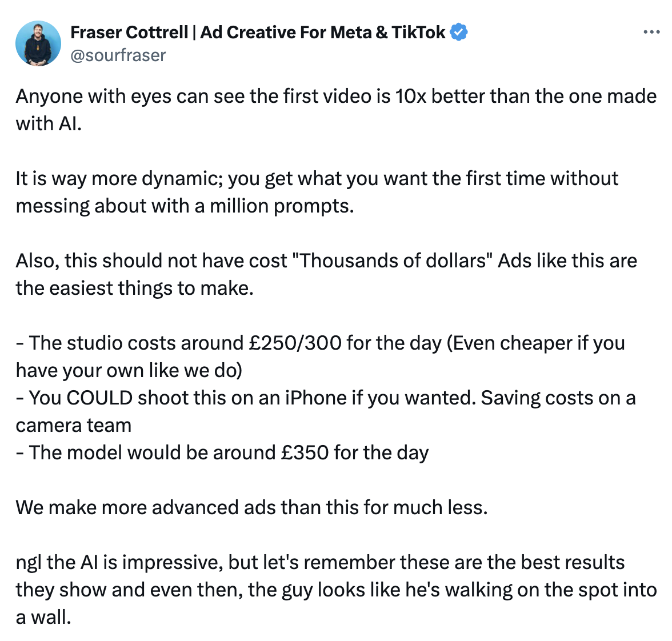The image size is (672, 641).
Task: Click the capitalized word COULD
Action: (100, 398)
